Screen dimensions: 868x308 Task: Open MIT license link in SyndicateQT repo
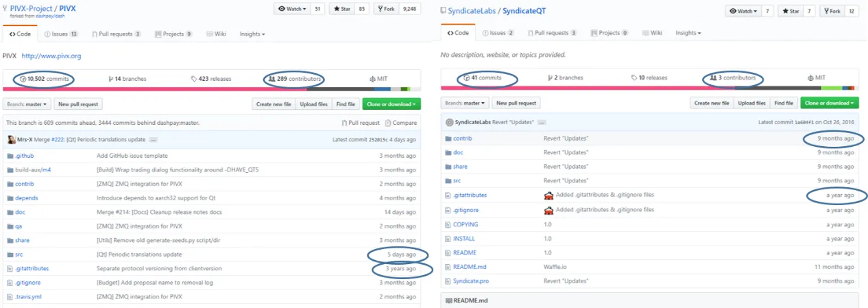817,78
